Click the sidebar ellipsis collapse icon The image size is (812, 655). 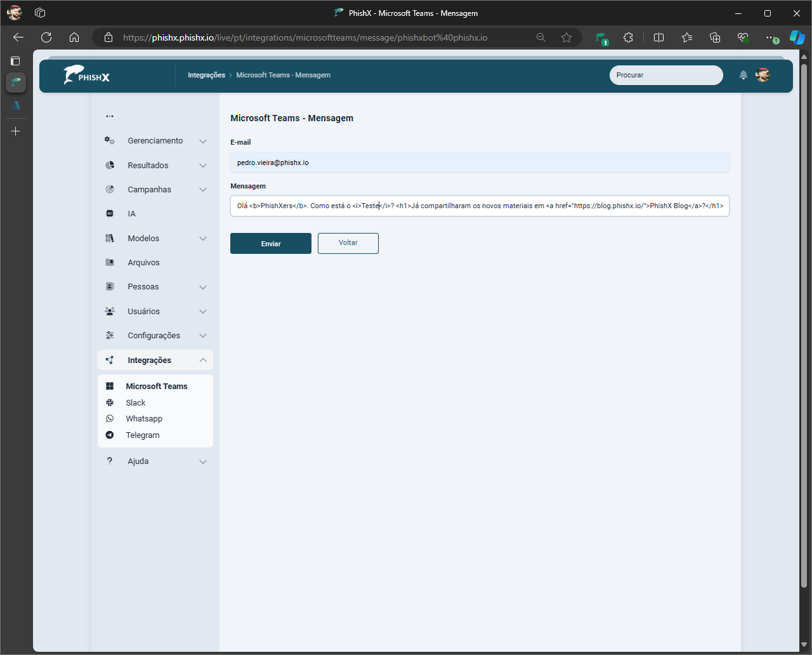point(110,116)
